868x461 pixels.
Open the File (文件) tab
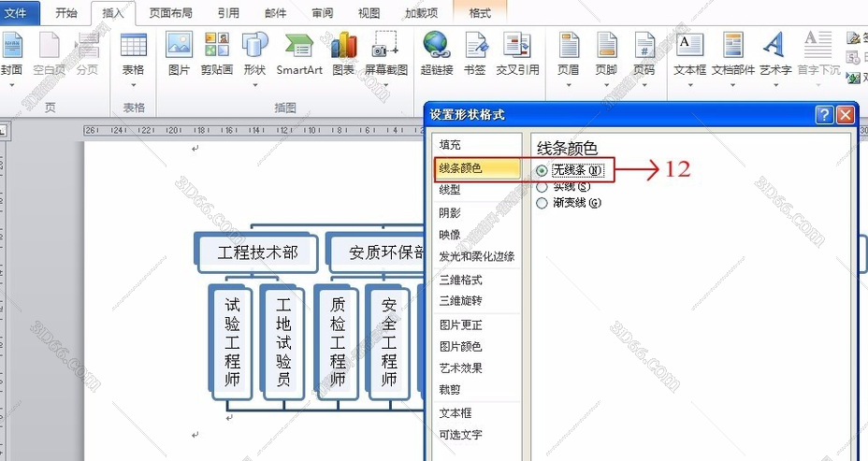(x=21, y=13)
